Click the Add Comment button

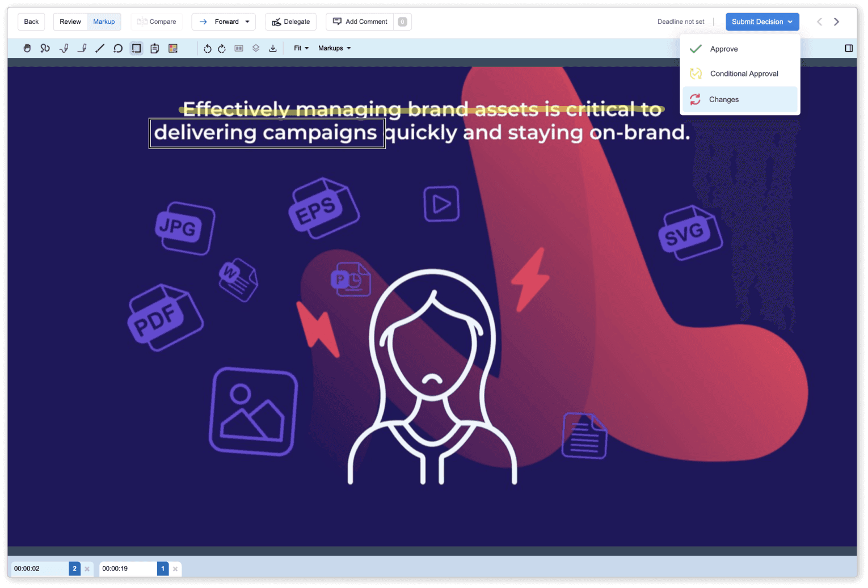(x=361, y=22)
